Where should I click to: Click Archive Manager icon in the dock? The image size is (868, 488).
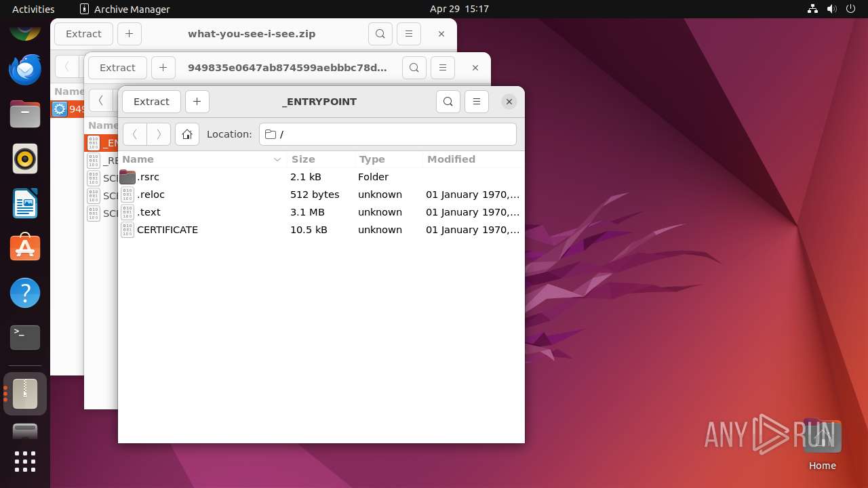click(25, 394)
